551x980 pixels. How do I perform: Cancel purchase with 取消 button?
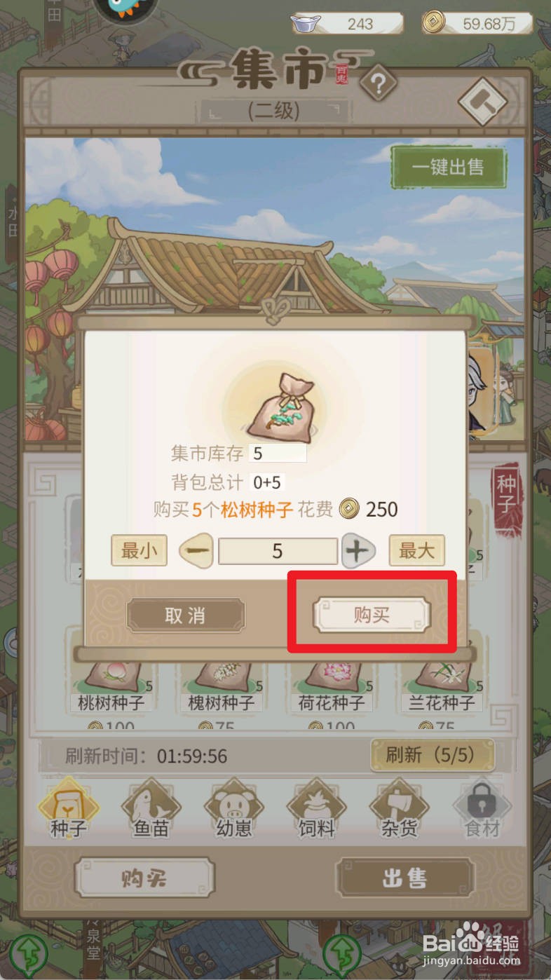point(186,615)
